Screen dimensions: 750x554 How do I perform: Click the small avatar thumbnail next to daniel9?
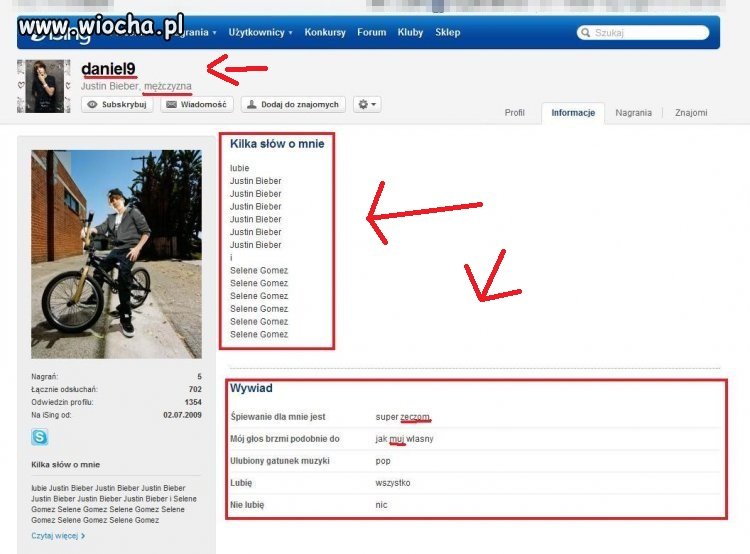tap(44, 86)
